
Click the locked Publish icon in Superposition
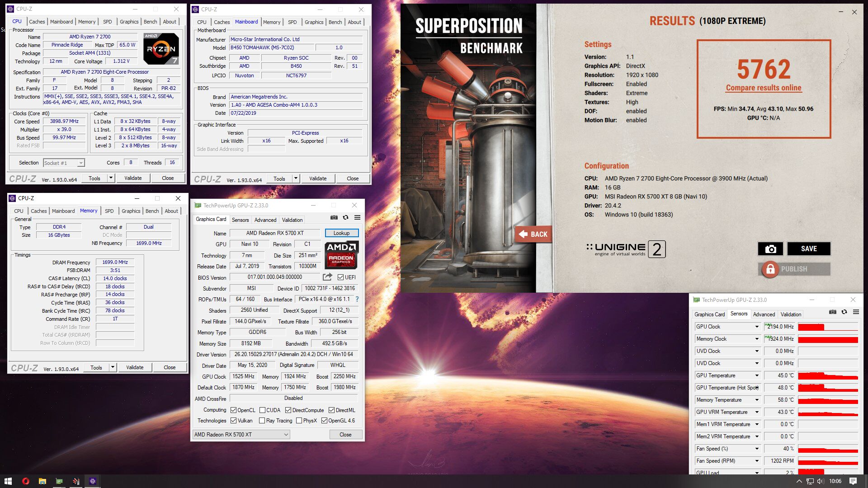(770, 269)
